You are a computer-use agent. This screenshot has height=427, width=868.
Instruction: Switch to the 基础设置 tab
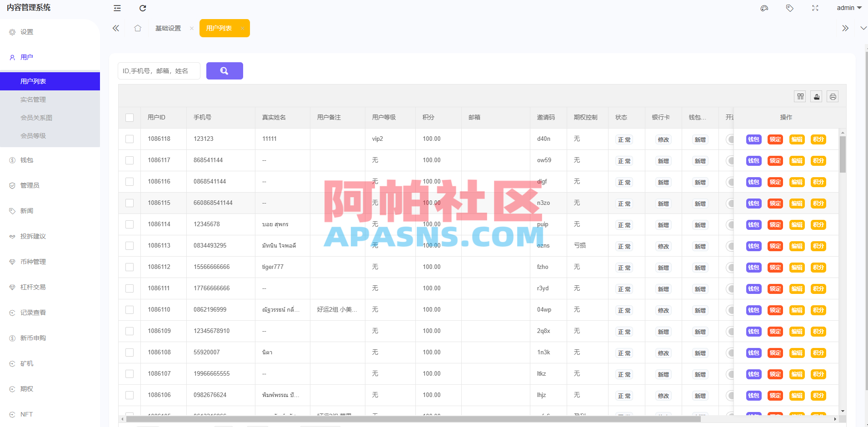[x=168, y=28]
